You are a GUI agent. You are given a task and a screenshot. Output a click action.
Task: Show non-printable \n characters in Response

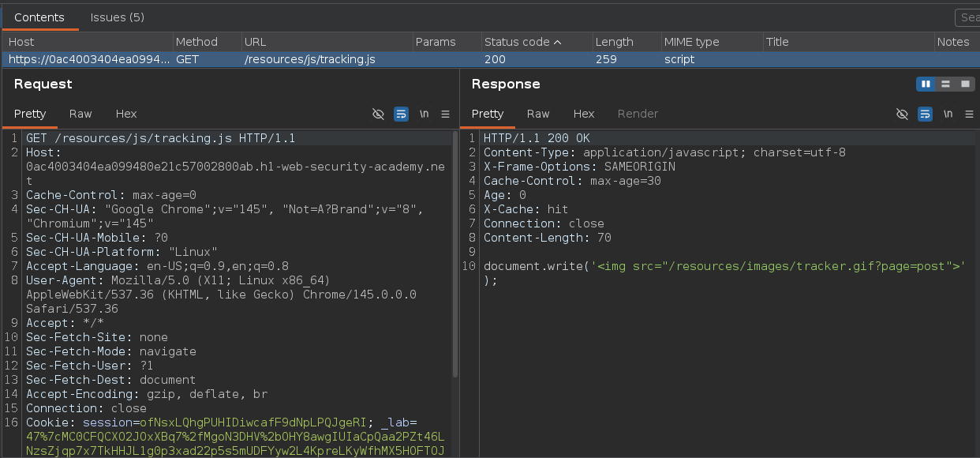pyautogui.click(x=948, y=114)
